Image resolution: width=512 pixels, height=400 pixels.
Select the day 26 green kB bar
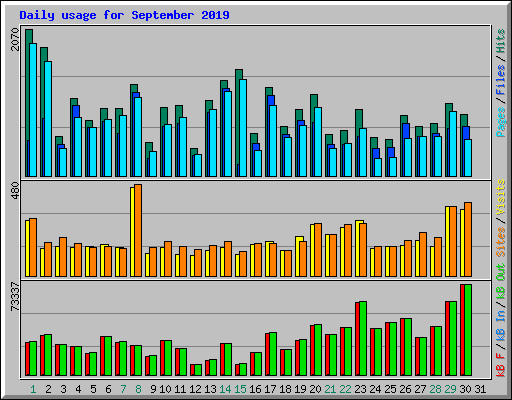coord(408,347)
